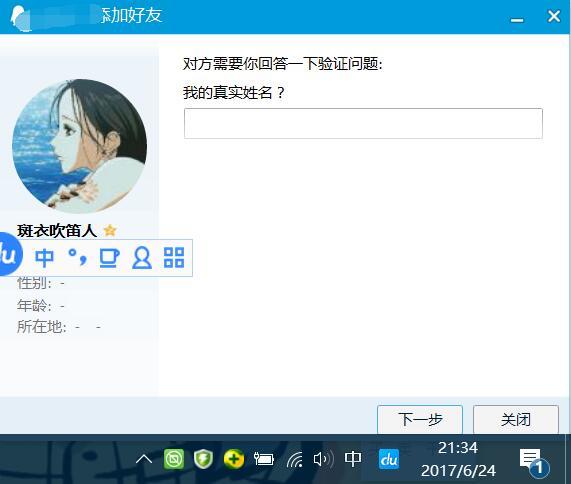Click the gold star badge beside nickname
571x484 pixels.
click(110, 230)
